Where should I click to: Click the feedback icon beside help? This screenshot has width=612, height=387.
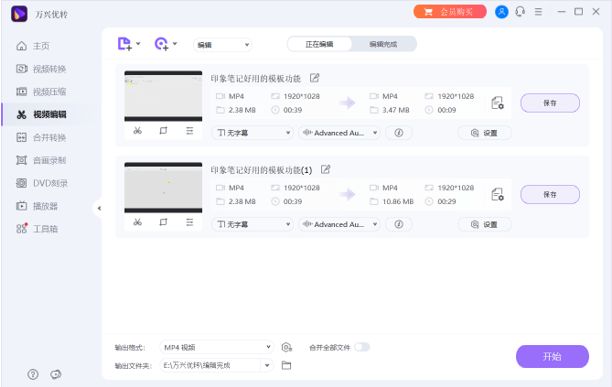click(x=56, y=375)
